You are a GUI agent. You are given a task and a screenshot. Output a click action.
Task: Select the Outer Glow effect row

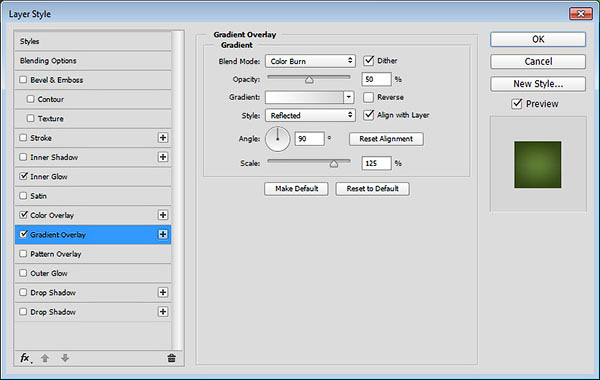(x=93, y=273)
